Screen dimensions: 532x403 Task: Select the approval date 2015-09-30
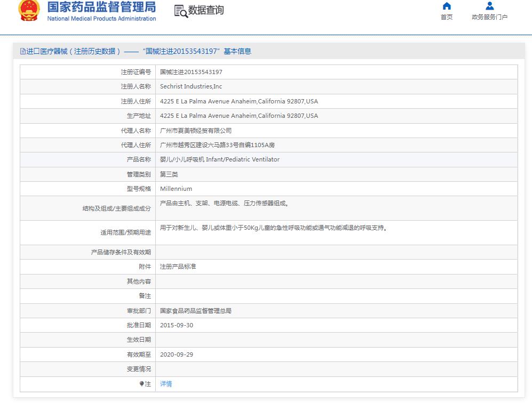176,325
